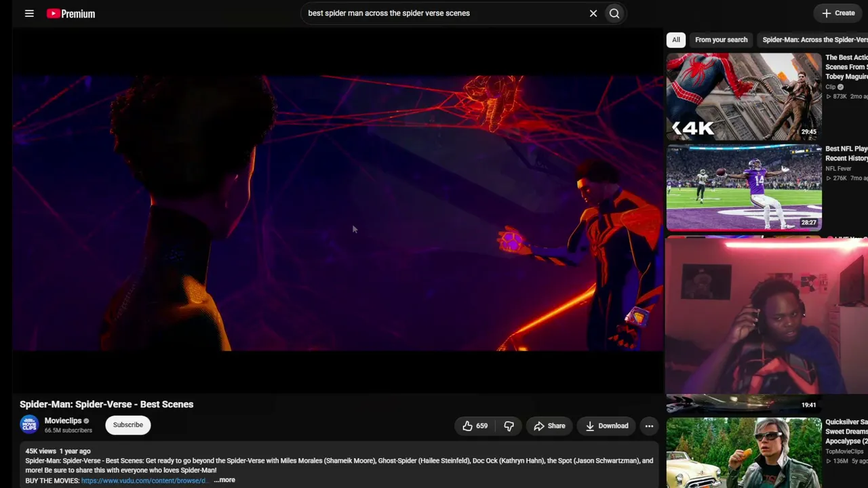Click inside the search query field
Screen dimensions: 868x488
coord(444,13)
